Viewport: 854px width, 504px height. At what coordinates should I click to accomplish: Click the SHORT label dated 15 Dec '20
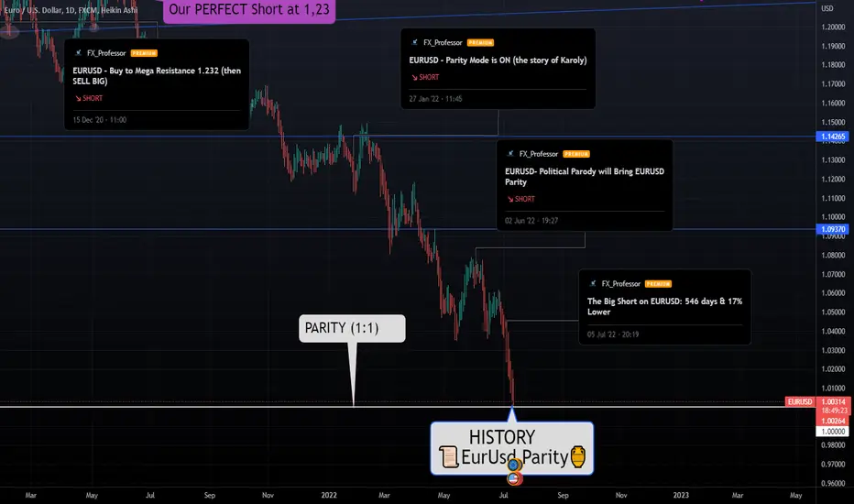[x=93, y=99]
